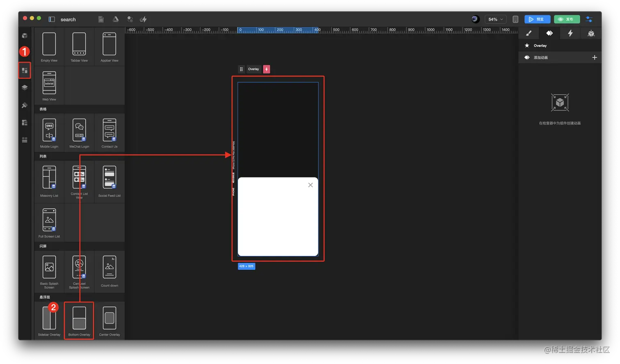Select the Count down template
The height and width of the screenshot is (364, 620).
pyautogui.click(x=109, y=271)
